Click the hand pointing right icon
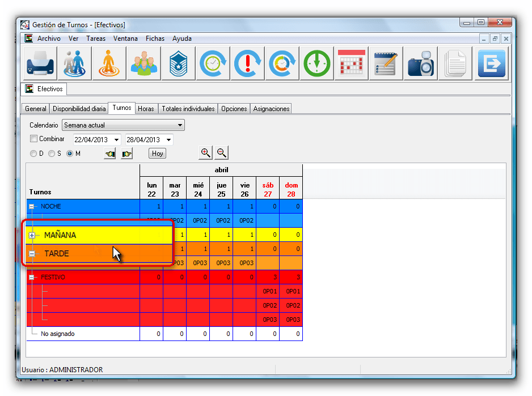The height and width of the screenshot is (396, 532). (x=126, y=154)
